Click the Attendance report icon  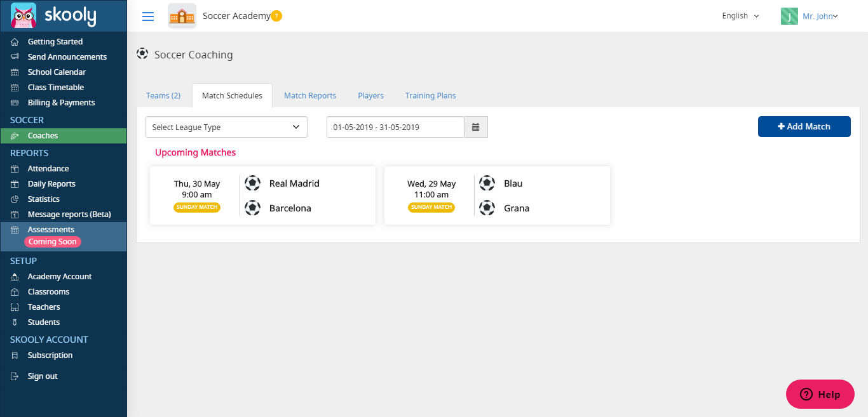[x=15, y=169]
